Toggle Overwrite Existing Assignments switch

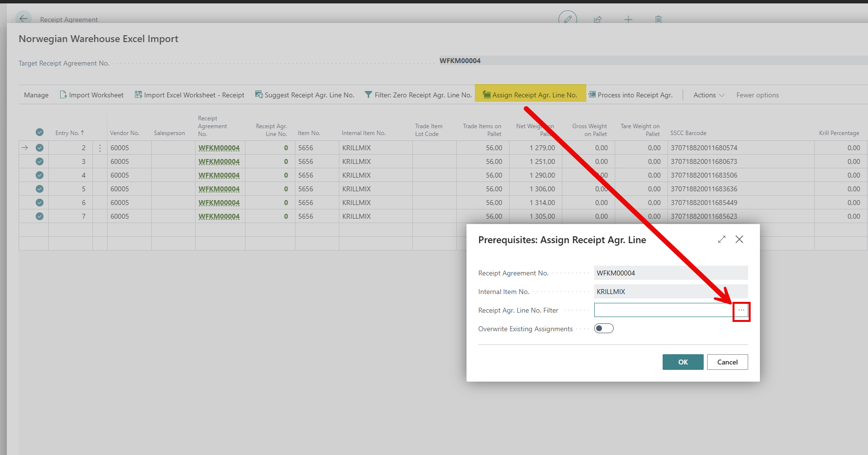pyautogui.click(x=603, y=329)
